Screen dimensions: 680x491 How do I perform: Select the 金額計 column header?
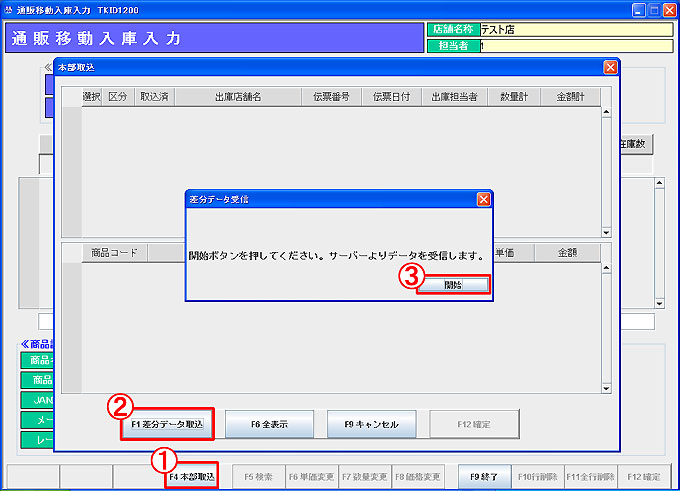click(571, 97)
